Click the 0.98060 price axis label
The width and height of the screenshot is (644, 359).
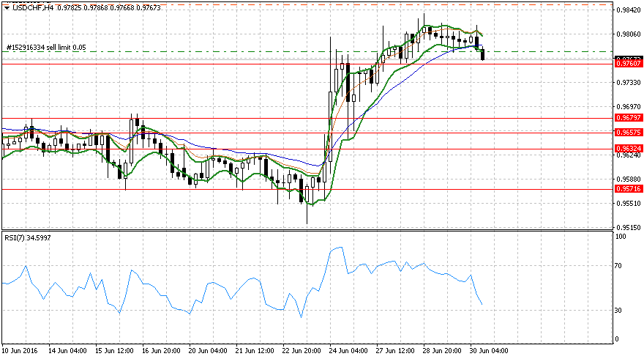(629, 34)
